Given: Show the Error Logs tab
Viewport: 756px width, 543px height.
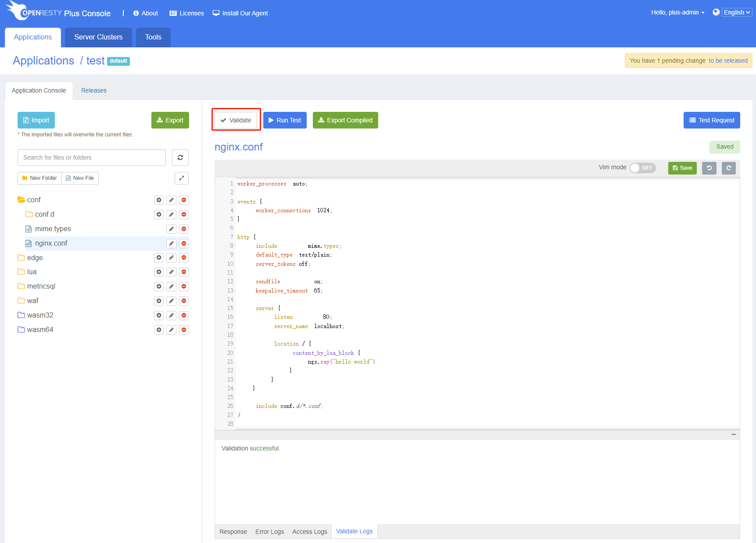Looking at the screenshot, I should pyautogui.click(x=270, y=532).
